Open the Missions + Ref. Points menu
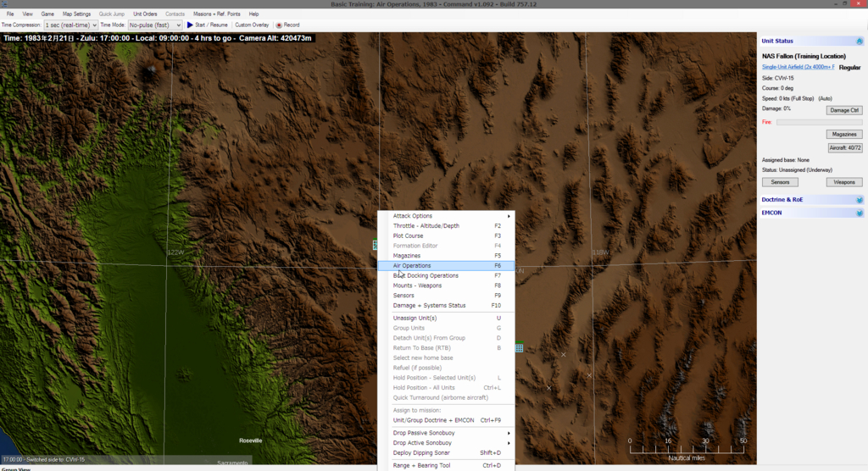The height and width of the screenshot is (471, 868). pyautogui.click(x=216, y=14)
